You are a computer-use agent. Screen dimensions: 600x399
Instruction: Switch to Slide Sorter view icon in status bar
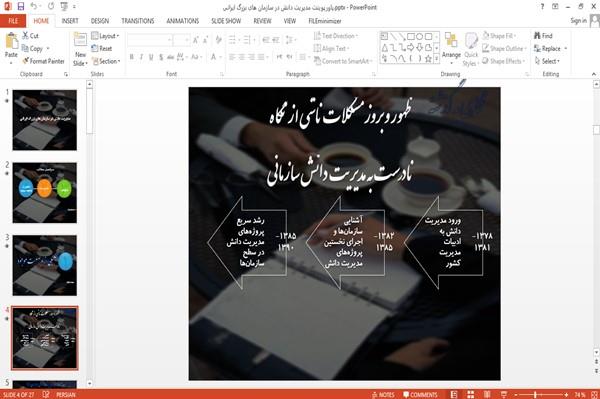point(471,394)
